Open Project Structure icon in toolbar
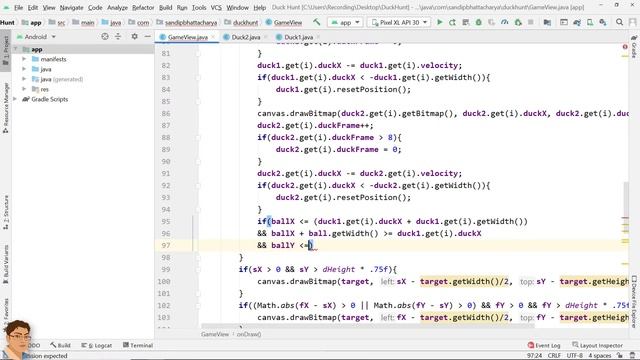The height and width of the screenshot is (360, 640). tap(547, 22)
